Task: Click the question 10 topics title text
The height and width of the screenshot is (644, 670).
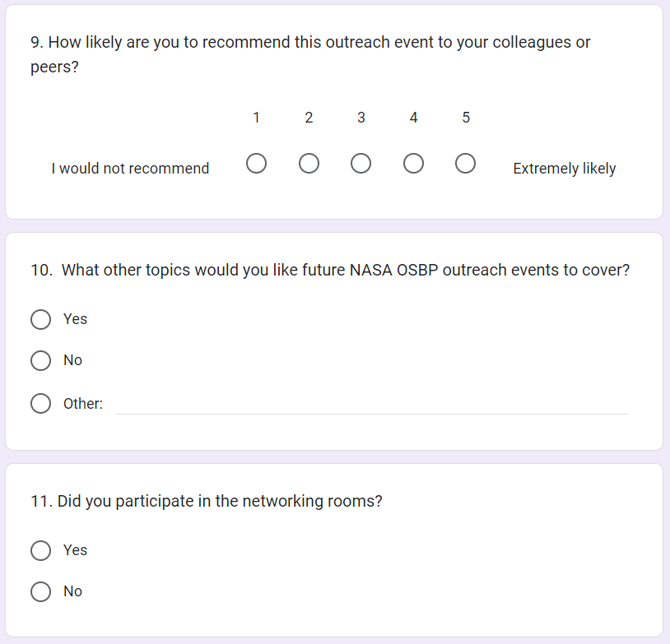Action: pos(330,270)
